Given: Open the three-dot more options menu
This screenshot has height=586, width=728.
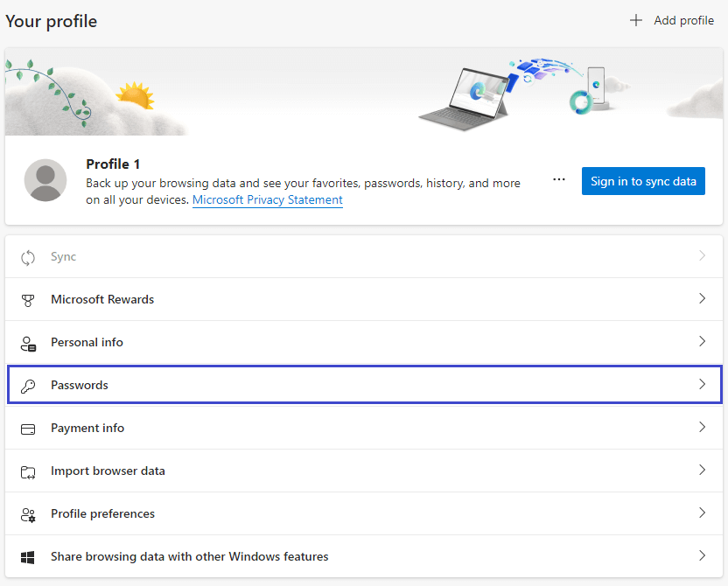Looking at the screenshot, I should (x=559, y=179).
